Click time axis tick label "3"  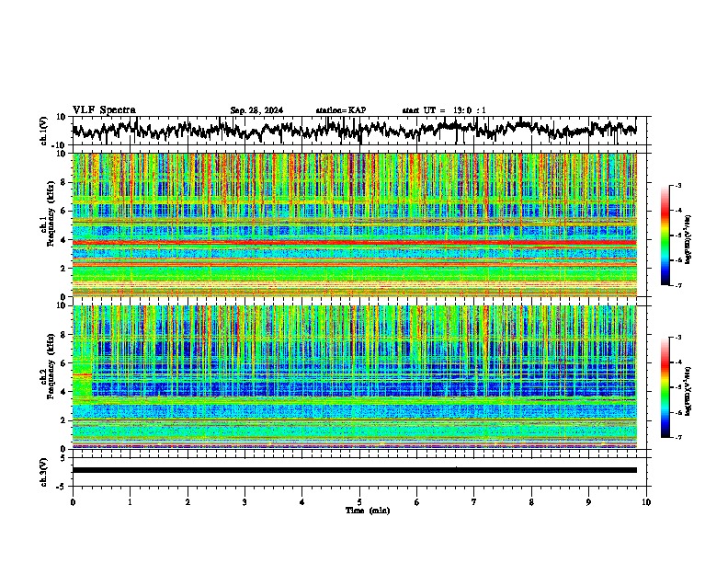tap(245, 502)
